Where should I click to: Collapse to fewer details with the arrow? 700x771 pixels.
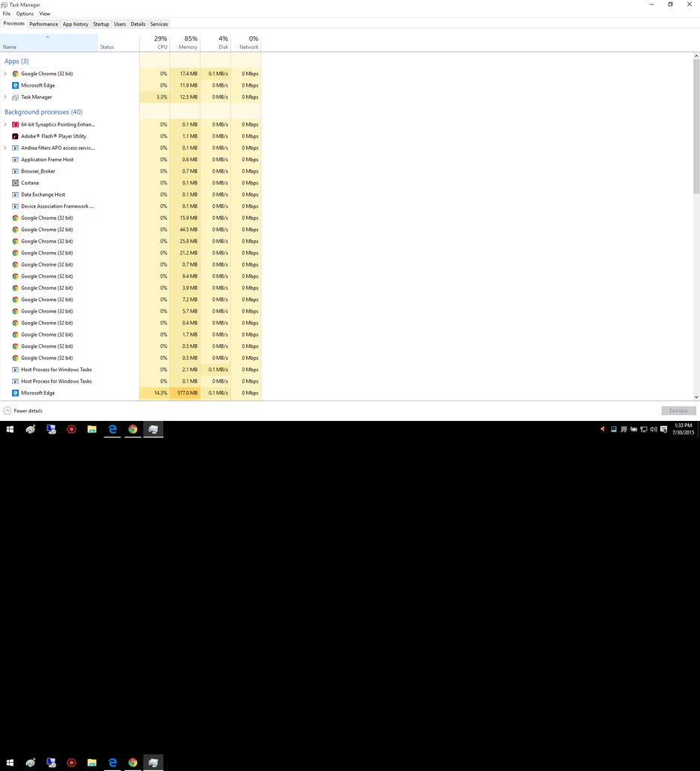pos(8,410)
